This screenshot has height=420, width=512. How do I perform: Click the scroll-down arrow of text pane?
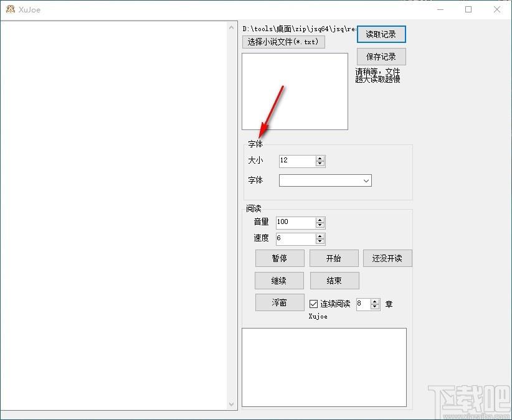click(232, 404)
